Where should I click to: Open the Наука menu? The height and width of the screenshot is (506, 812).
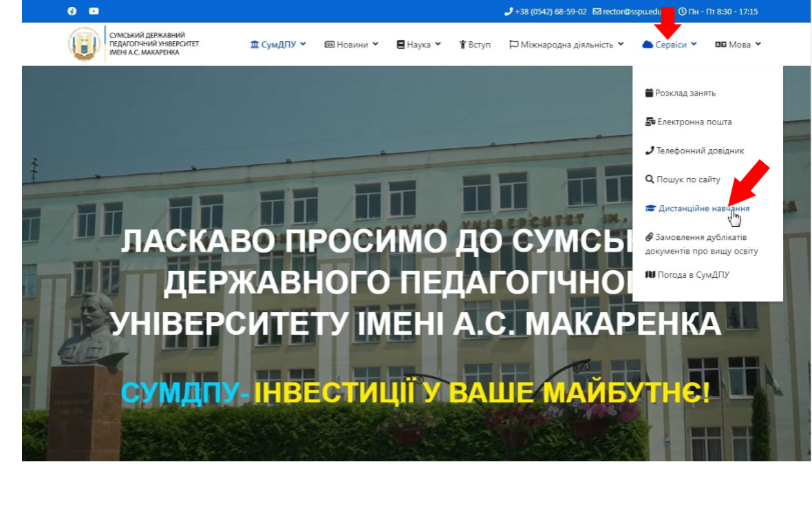(419, 45)
